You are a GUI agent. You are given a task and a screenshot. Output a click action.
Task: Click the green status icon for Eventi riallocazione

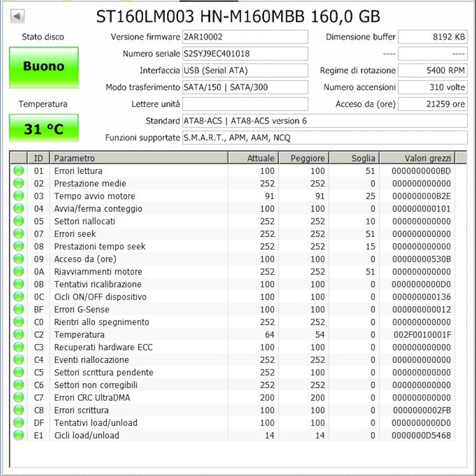click(x=19, y=360)
